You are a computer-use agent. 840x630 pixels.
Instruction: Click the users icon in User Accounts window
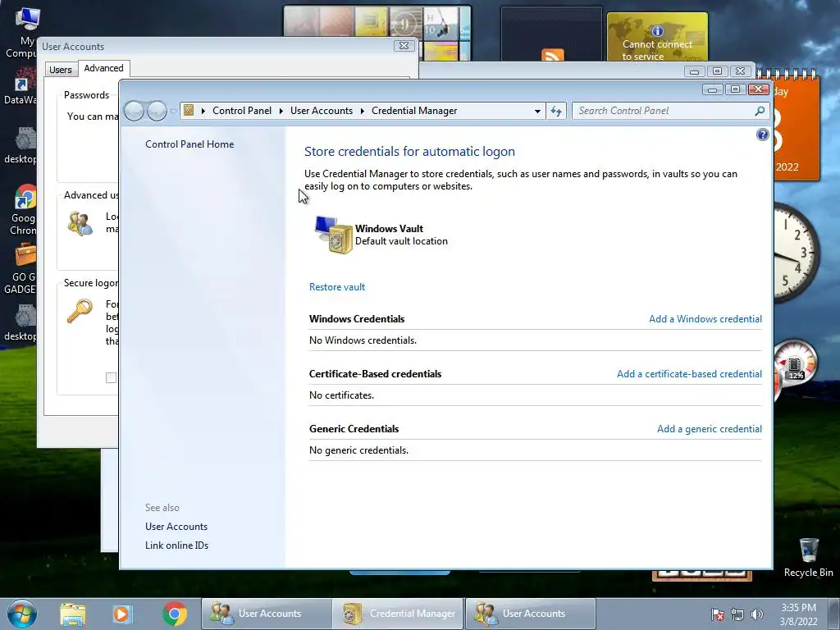(x=80, y=223)
